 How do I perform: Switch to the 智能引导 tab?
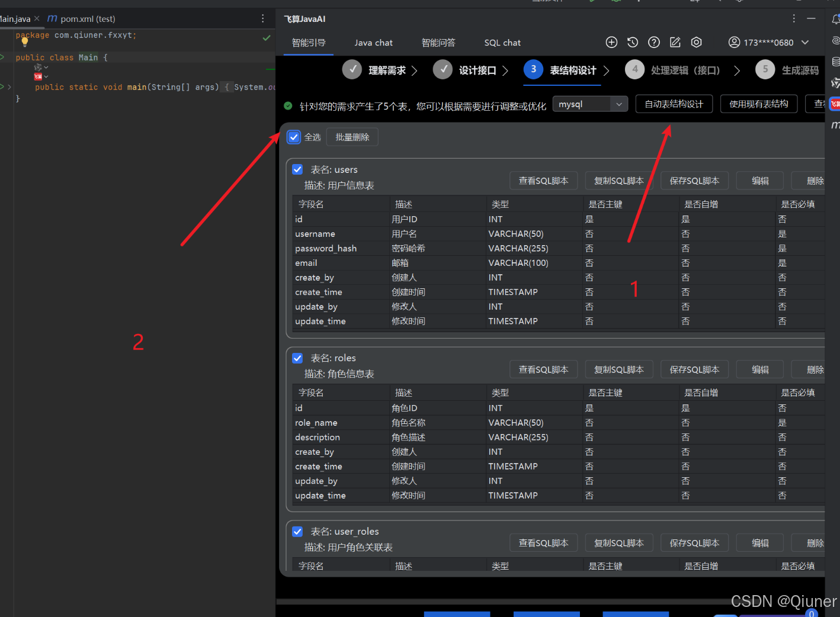click(x=309, y=43)
